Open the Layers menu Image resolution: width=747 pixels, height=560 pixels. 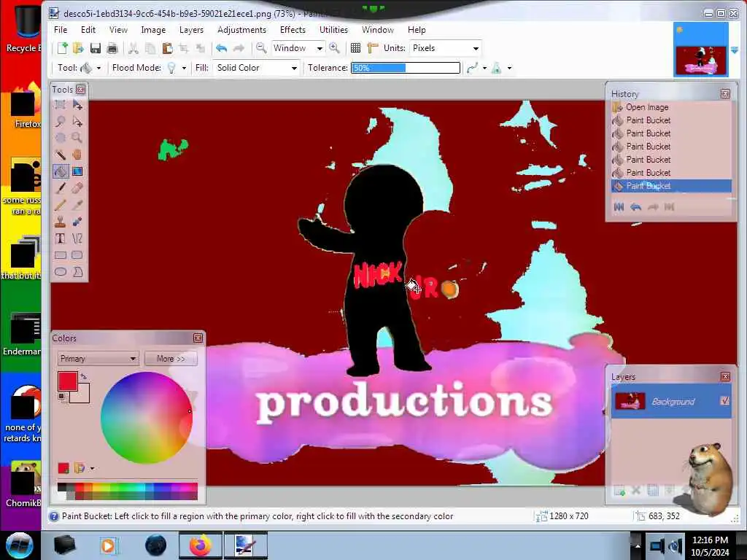click(x=192, y=29)
